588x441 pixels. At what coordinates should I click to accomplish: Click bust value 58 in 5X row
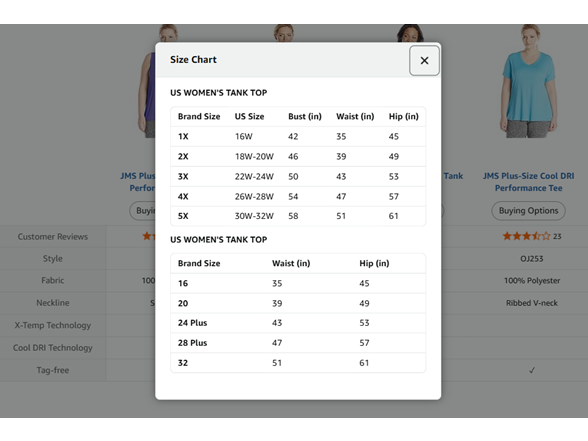293,216
